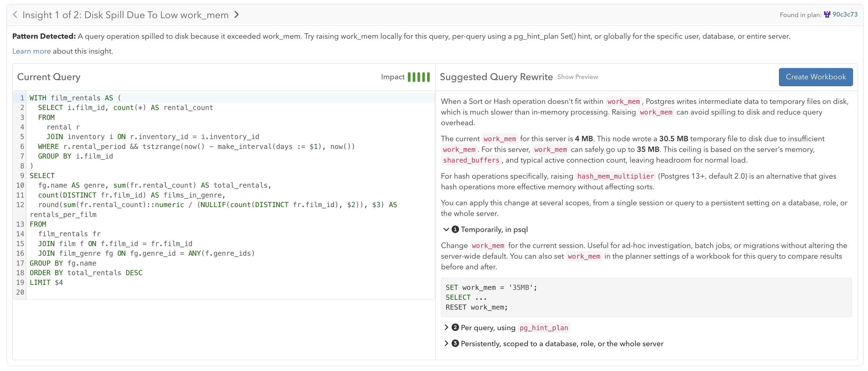Click the hash_mem_multiplier code tag
This screenshot has width=868, height=371.
point(615,176)
